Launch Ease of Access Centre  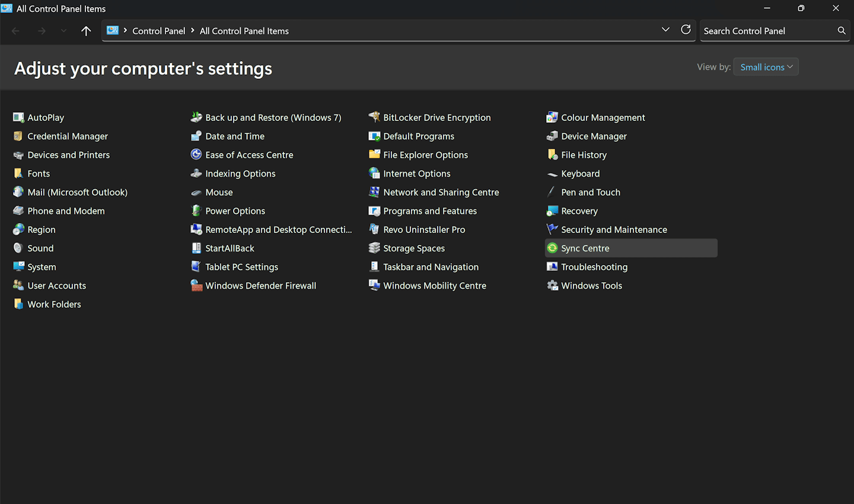click(248, 155)
